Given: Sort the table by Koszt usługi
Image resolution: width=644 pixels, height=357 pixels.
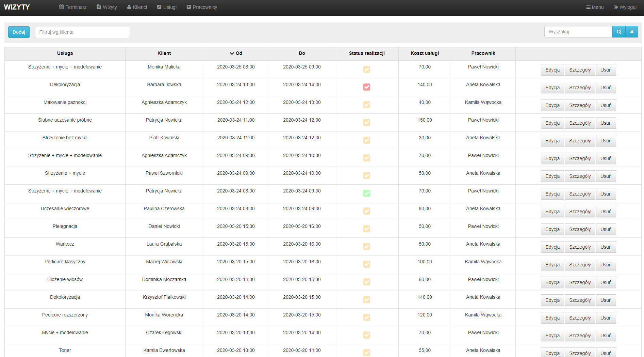Looking at the screenshot, I should 425,53.
